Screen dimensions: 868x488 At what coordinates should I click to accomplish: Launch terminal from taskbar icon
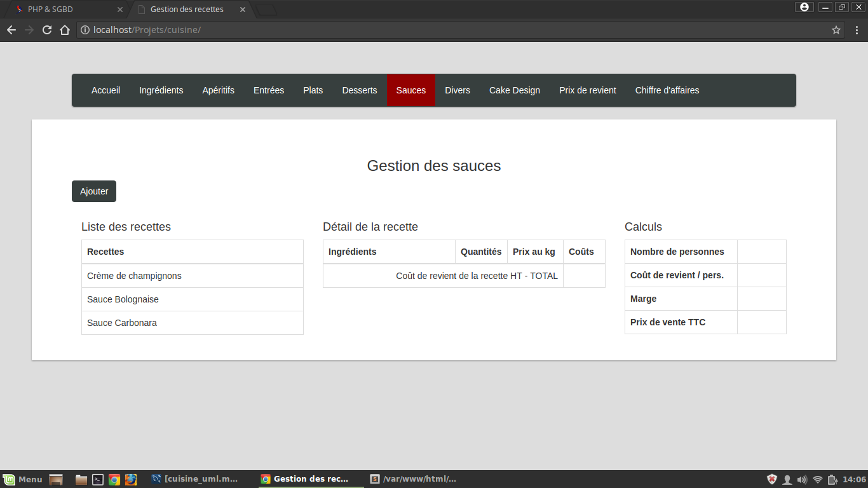pyautogui.click(x=98, y=480)
